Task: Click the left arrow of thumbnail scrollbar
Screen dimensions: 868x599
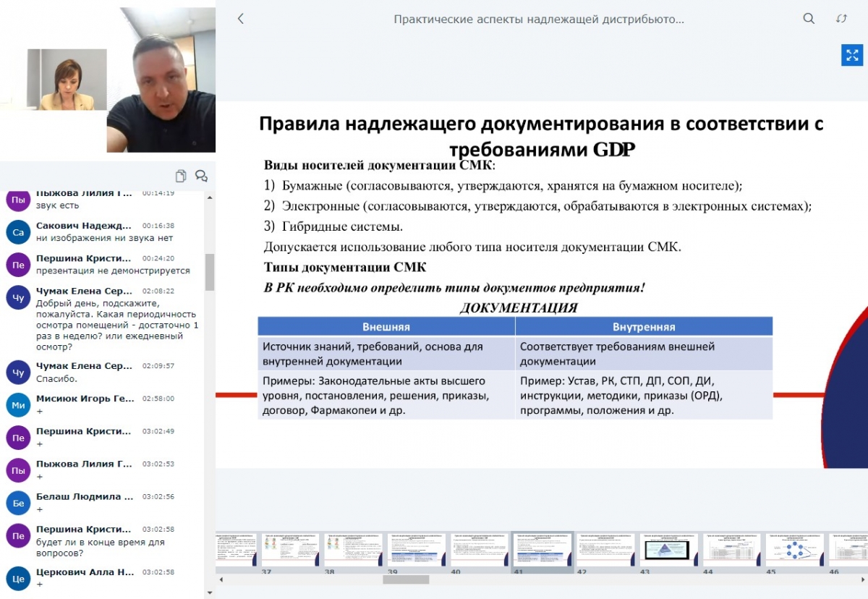Action: pos(220,579)
